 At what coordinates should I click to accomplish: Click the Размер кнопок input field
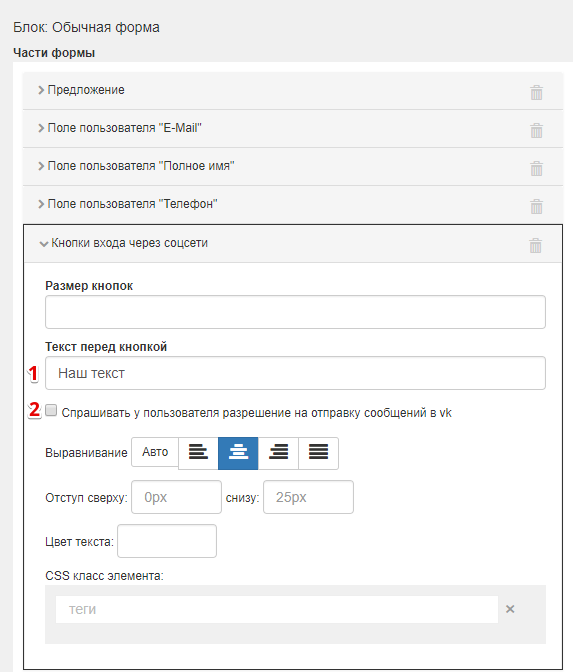tap(295, 312)
